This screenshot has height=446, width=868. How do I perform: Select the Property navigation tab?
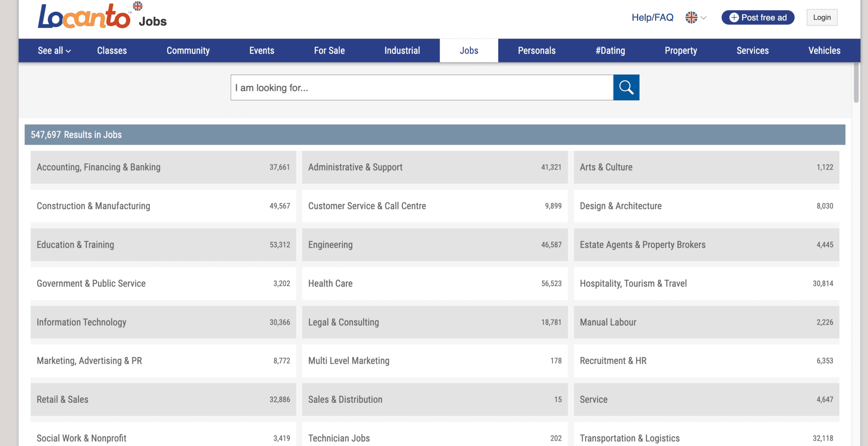[x=681, y=51]
